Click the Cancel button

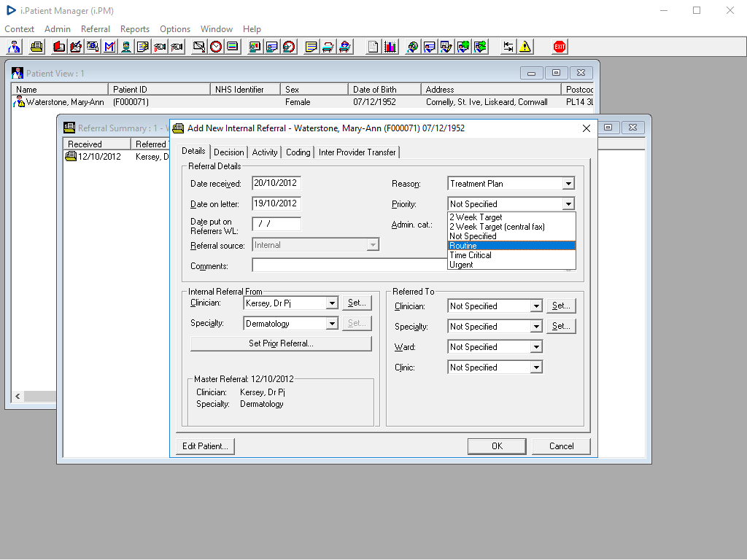pos(561,446)
